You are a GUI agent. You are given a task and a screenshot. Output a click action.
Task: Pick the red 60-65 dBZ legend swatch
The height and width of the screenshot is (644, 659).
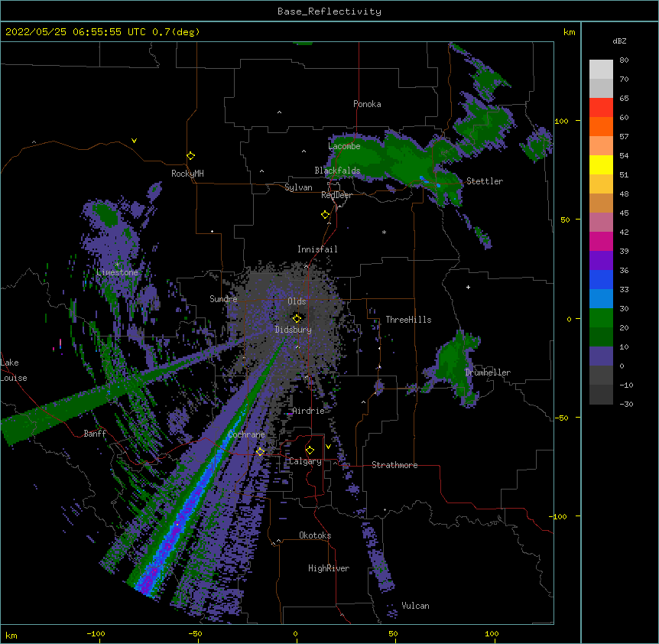601,108
